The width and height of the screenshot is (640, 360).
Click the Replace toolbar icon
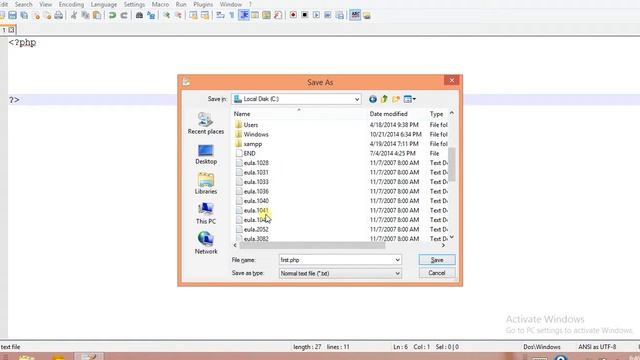pyautogui.click(x=151, y=15)
